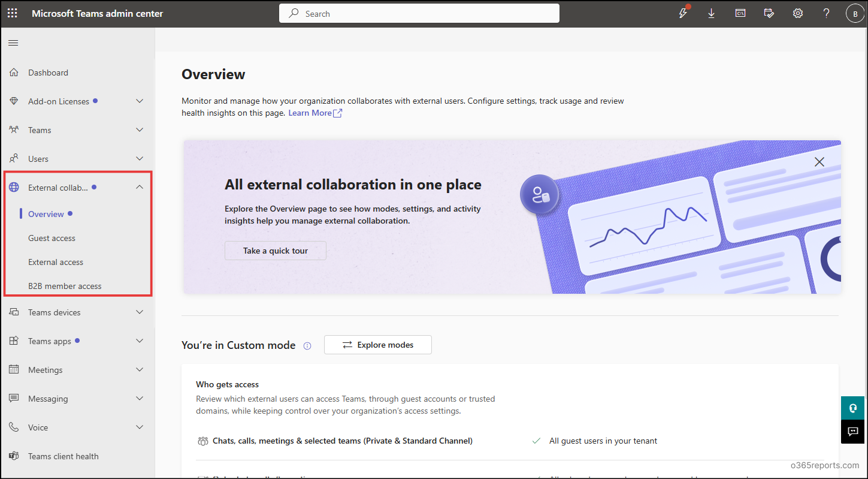Open the teal headset support widget

[853, 408]
